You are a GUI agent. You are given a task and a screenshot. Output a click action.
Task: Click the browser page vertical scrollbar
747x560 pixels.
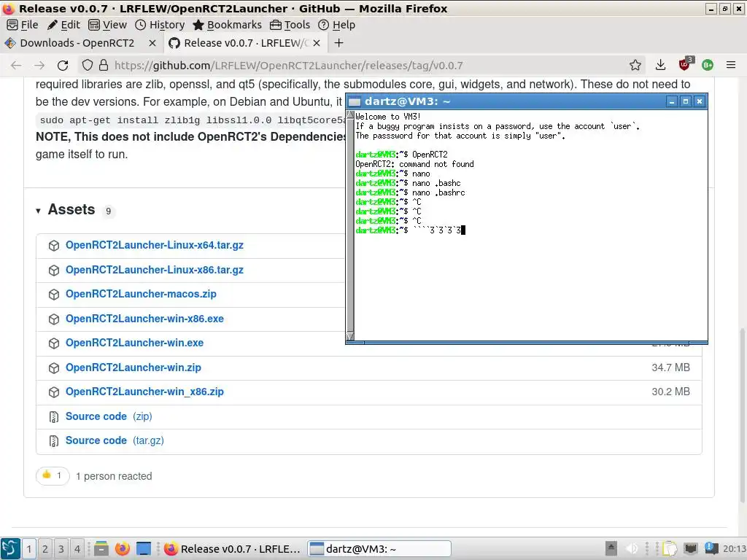pos(742,414)
